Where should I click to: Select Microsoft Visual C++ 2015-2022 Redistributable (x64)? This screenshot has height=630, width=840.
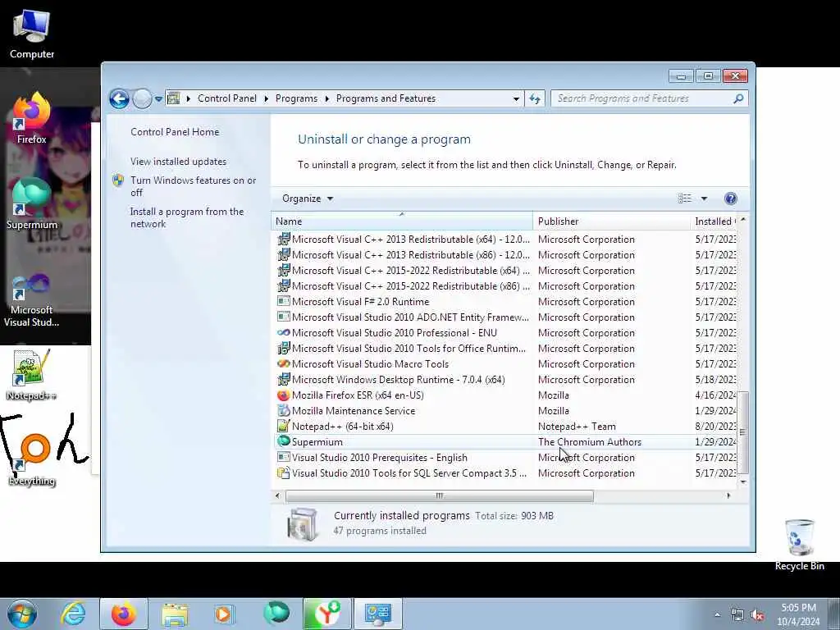505,271
